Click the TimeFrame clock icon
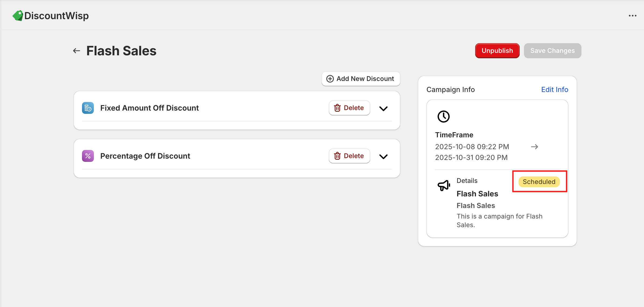Screen dimensions: 644x307 point(443,117)
